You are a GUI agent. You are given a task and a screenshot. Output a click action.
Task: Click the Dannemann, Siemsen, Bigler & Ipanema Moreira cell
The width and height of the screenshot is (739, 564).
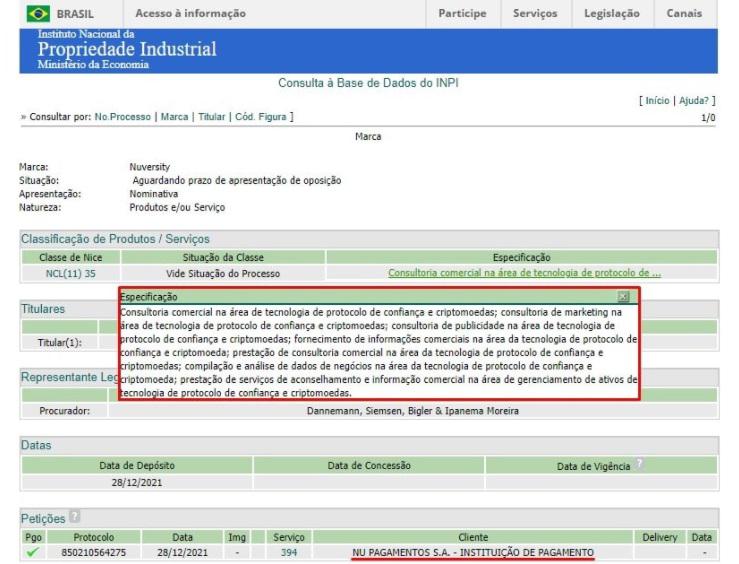tap(413, 411)
